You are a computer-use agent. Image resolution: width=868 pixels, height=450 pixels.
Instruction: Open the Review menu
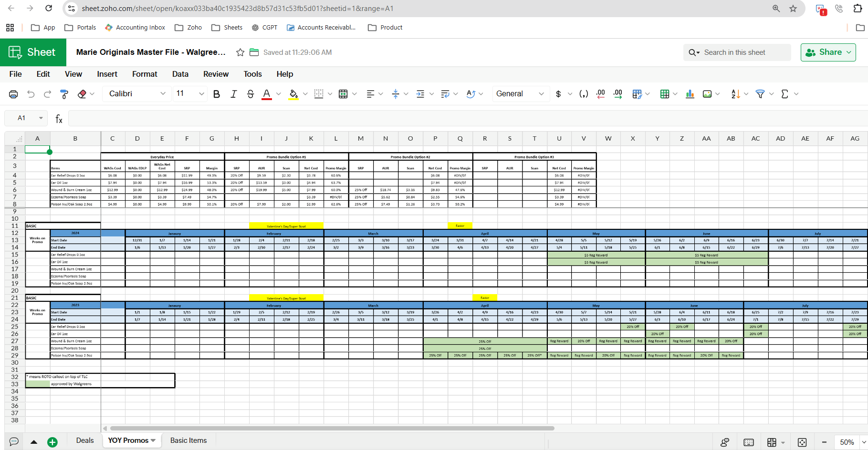pyautogui.click(x=216, y=74)
